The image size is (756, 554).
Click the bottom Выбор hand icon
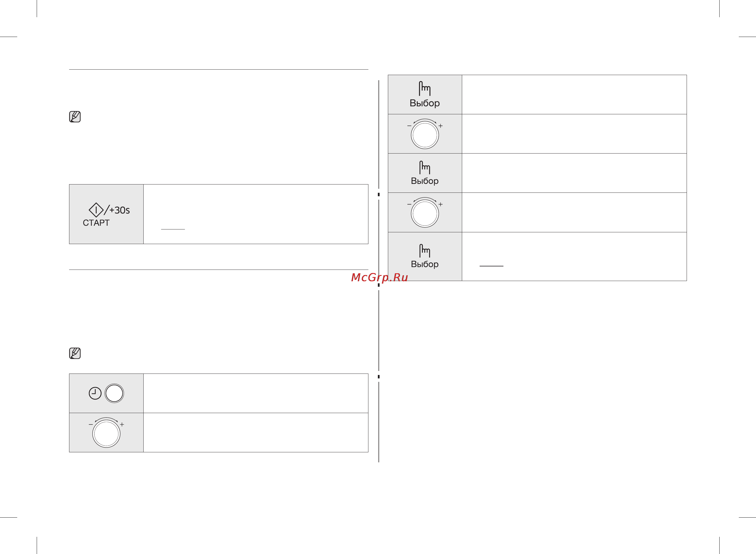(425, 251)
